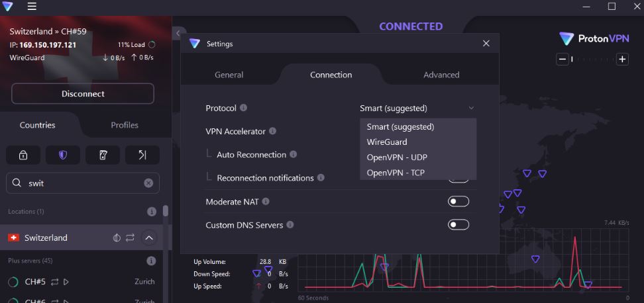The image size is (644, 303).
Task: Click the Proton logo in the title bar
Action: (7, 7)
